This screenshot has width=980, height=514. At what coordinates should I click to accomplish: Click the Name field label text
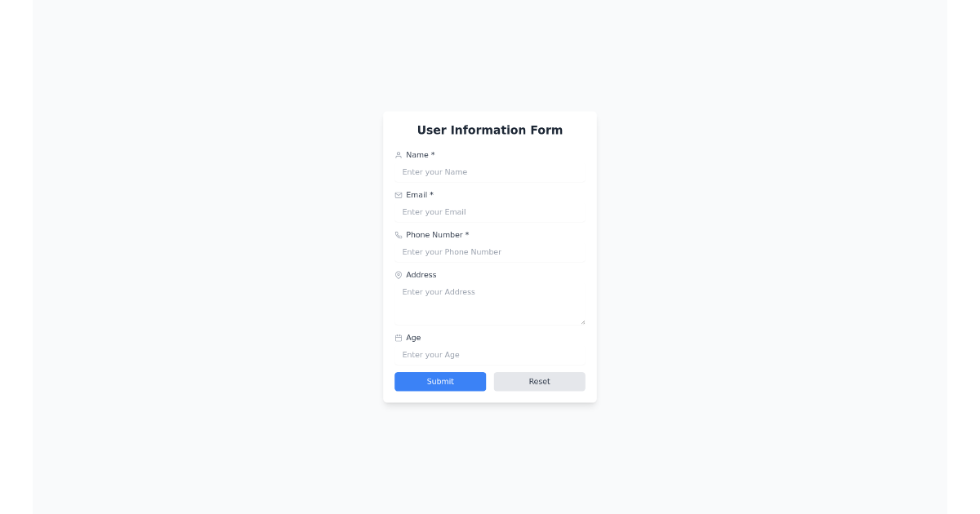pos(416,154)
